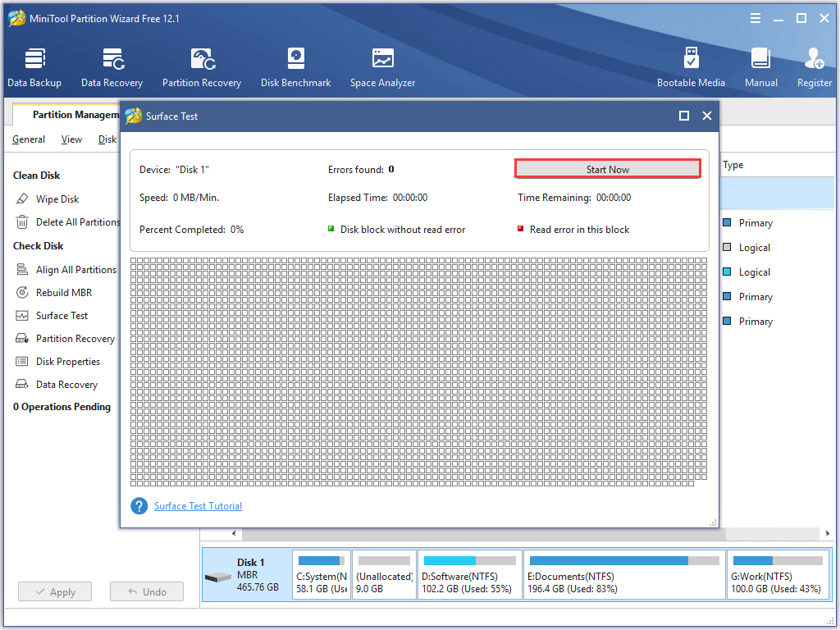Click the Check Disk section header
The height and width of the screenshot is (630, 840).
pyautogui.click(x=38, y=246)
